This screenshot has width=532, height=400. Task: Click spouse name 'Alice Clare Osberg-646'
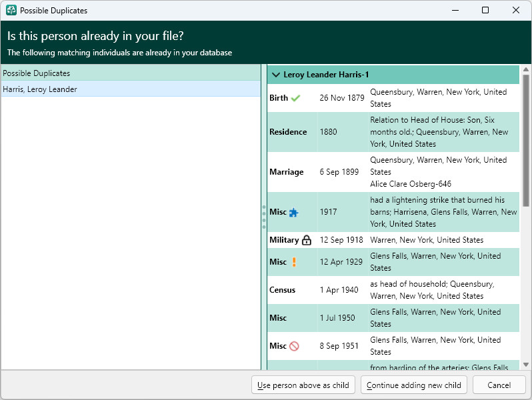(411, 184)
